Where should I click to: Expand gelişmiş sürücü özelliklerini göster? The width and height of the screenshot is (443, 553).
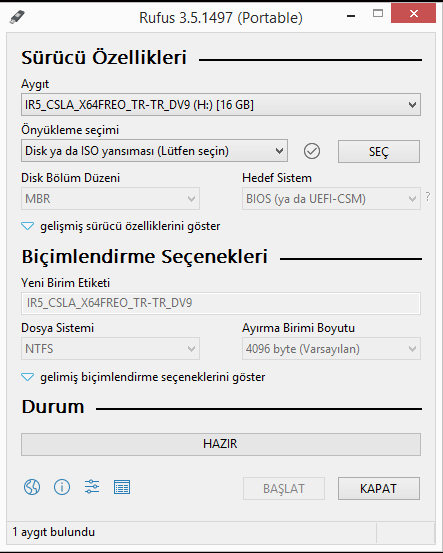tap(121, 226)
